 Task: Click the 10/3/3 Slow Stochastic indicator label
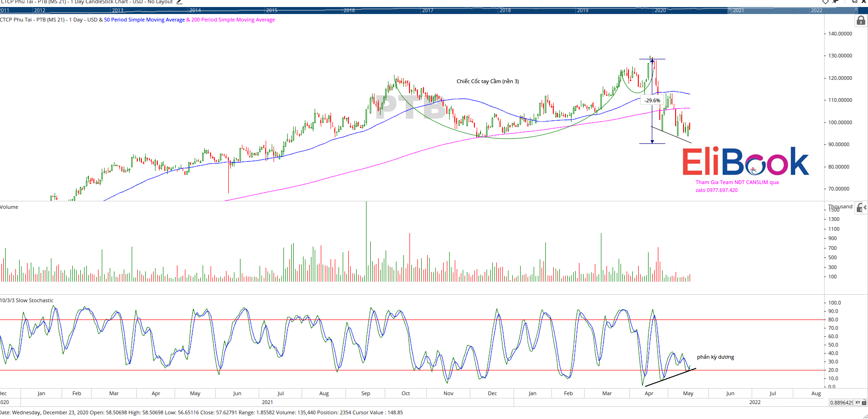tap(27, 300)
